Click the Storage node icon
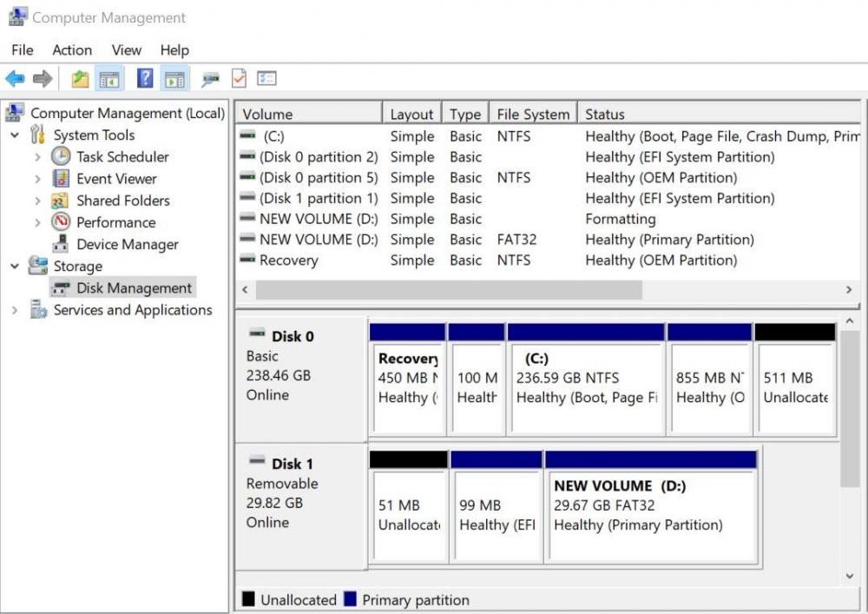 (x=37, y=265)
